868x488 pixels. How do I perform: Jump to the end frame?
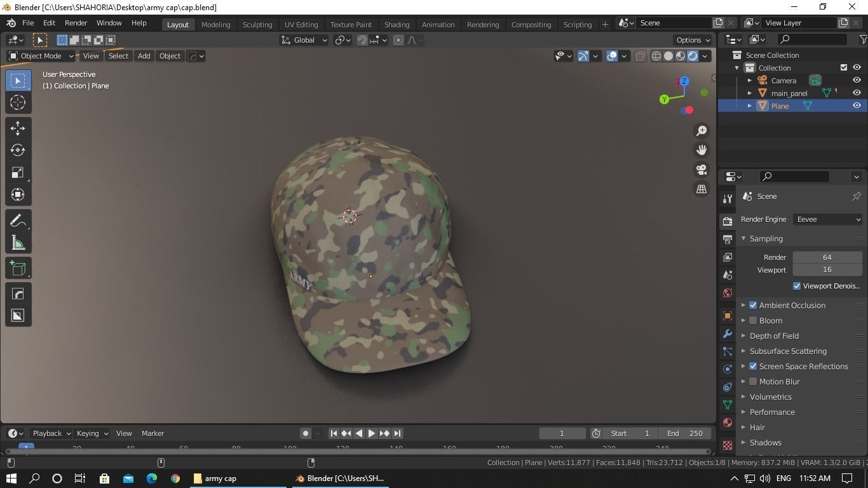click(397, 433)
